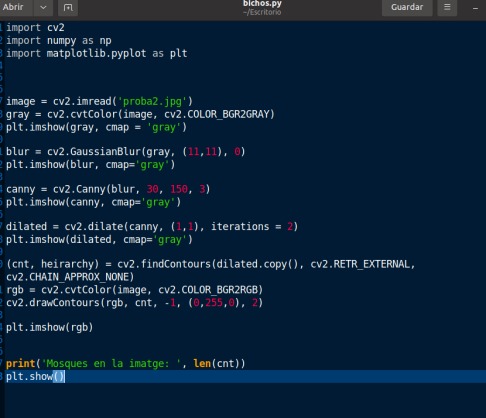Click 'import matplotlib.pyplot as plt' line
486x418 pixels.
pos(97,54)
